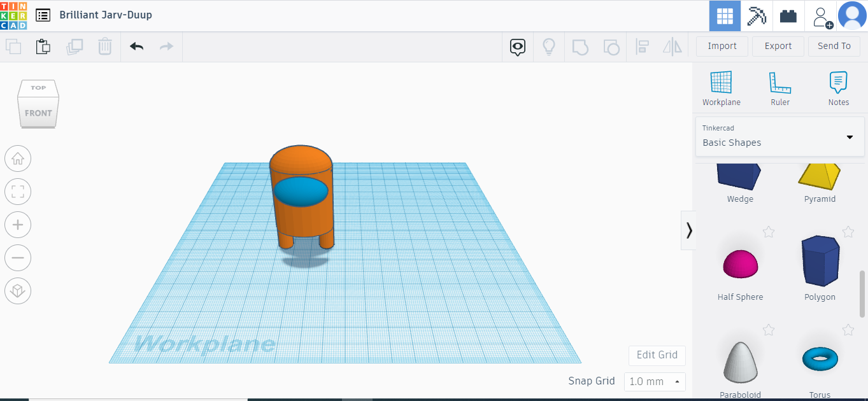The image size is (868, 401).
Task: Favorite the Paraboloid with its star
Action: [769, 330]
